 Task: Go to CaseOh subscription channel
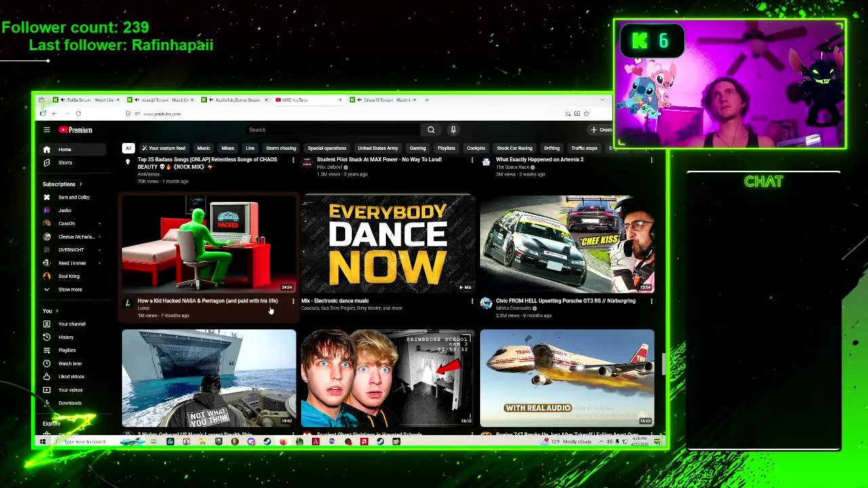(73, 223)
